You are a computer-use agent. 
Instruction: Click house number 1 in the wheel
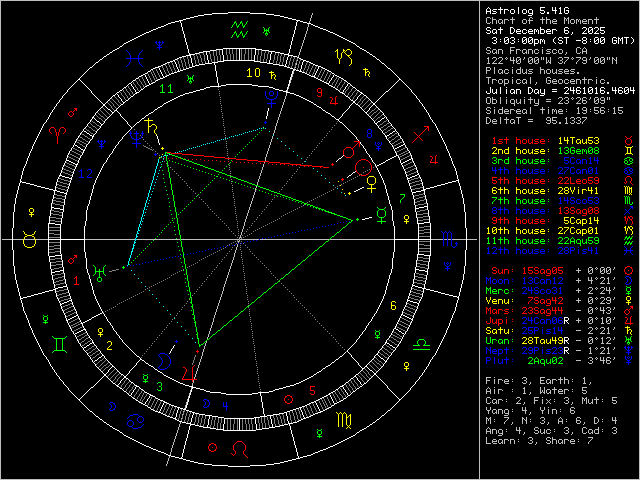point(76,281)
